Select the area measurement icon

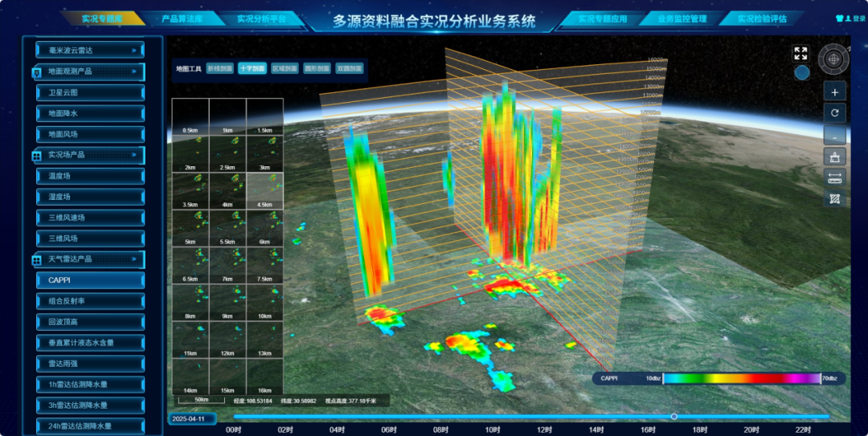pyautogui.click(x=835, y=198)
